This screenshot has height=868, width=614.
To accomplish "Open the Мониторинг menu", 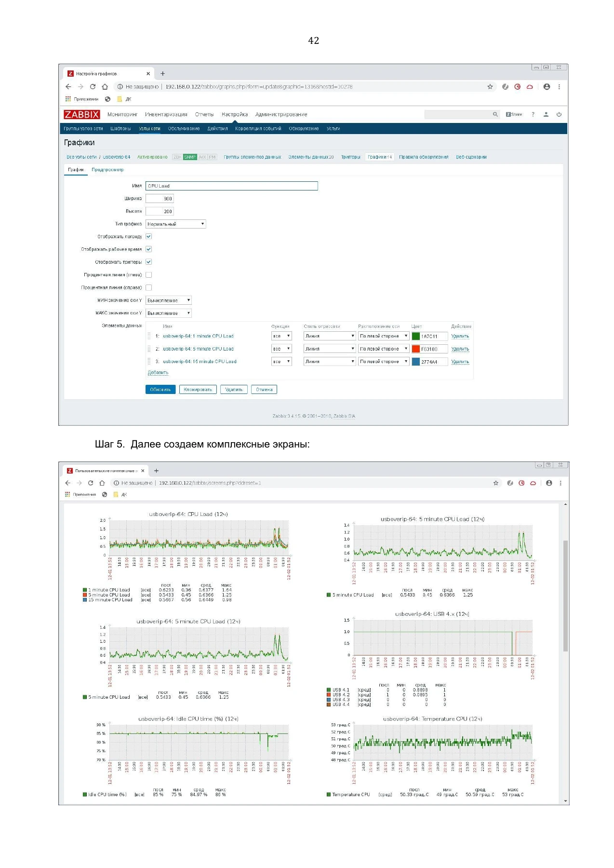I will 122,114.
